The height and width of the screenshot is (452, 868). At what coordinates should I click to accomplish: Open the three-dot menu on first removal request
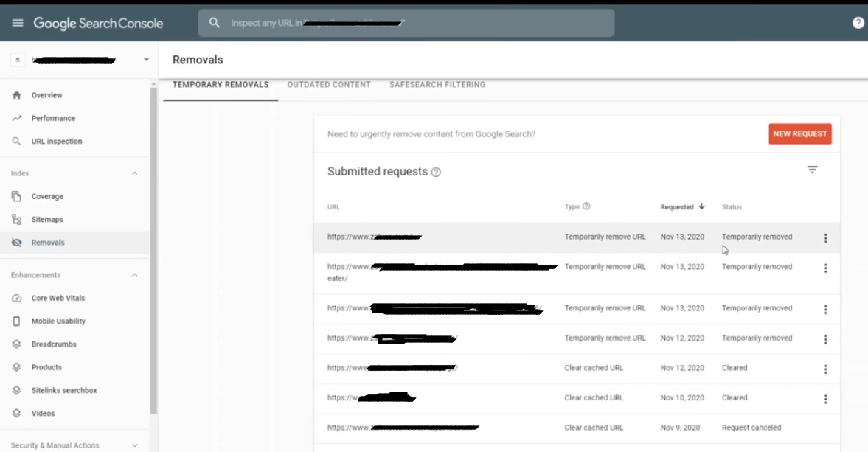pyautogui.click(x=825, y=237)
